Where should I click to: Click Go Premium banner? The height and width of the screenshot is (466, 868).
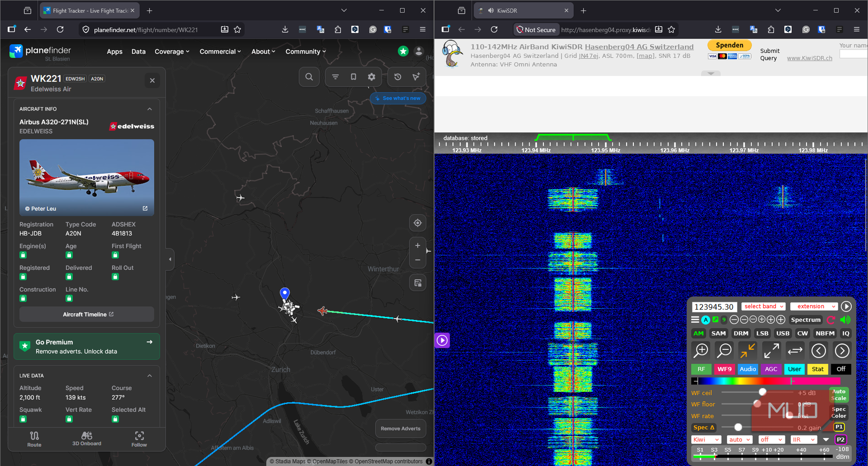pos(87,347)
